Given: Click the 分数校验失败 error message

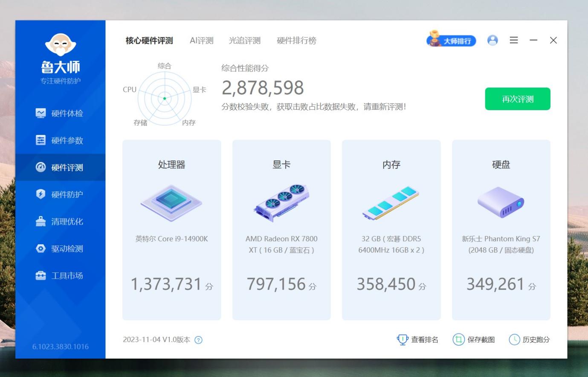Looking at the screenshot, I should point(313,107).
